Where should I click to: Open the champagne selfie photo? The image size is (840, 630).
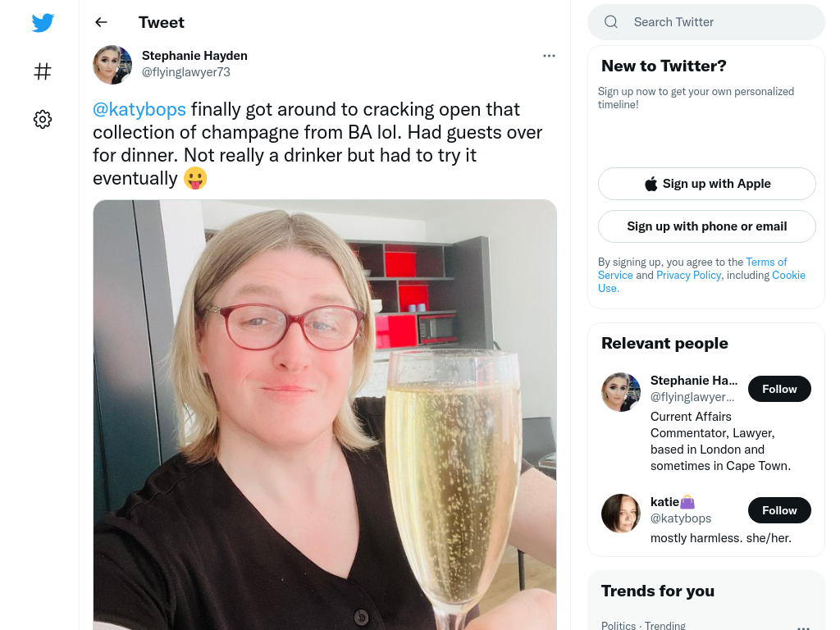tap(325, 414)
